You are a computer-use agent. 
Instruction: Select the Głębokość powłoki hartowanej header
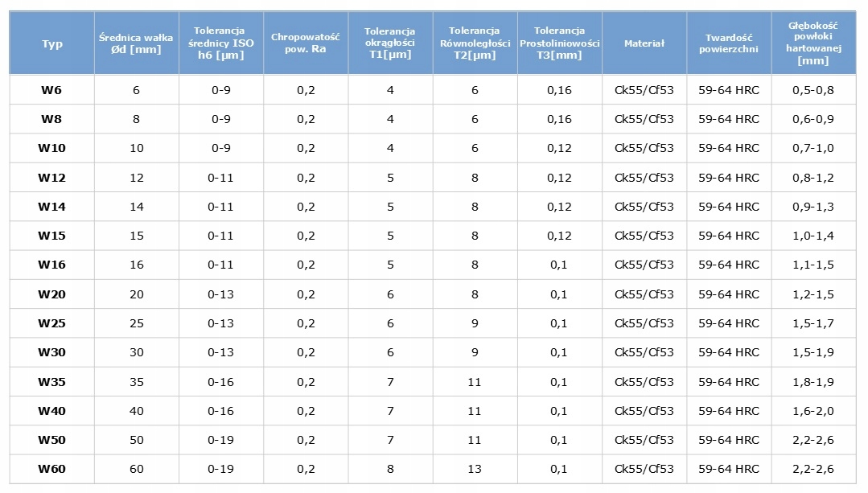pyautogui.click(x=813, y=43)
